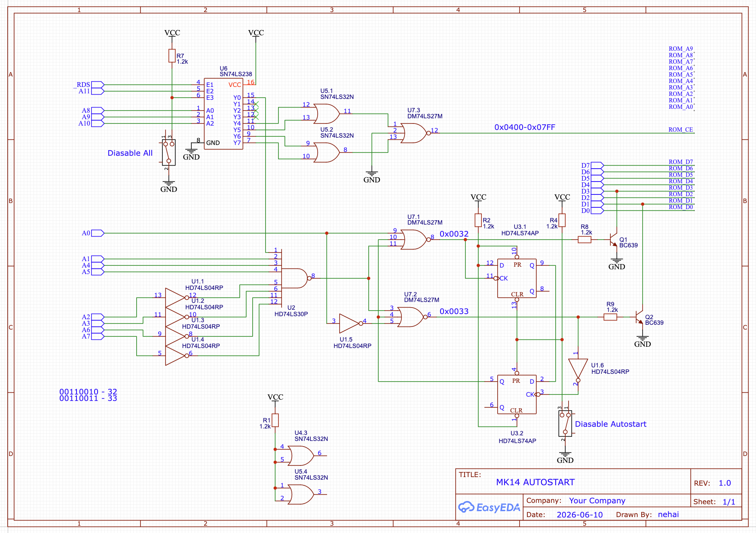Select the Diasable Autostart switch symbol

[x=565, y=424]
